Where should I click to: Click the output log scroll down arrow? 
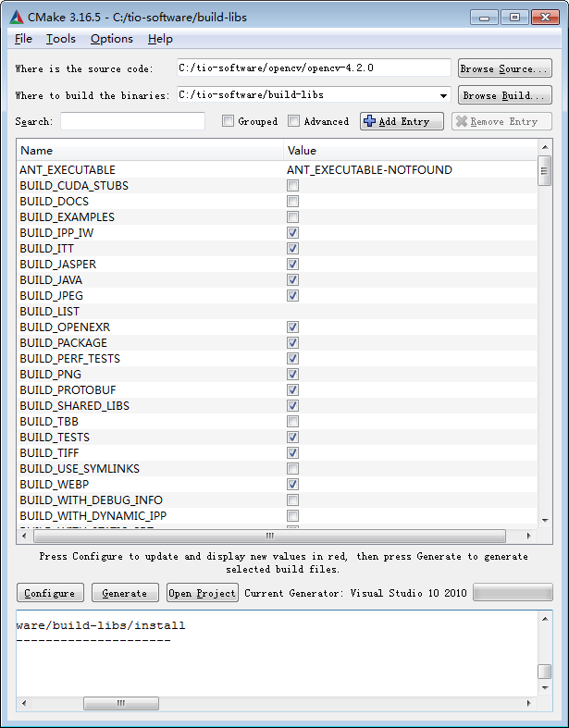[x=545, y=687]
